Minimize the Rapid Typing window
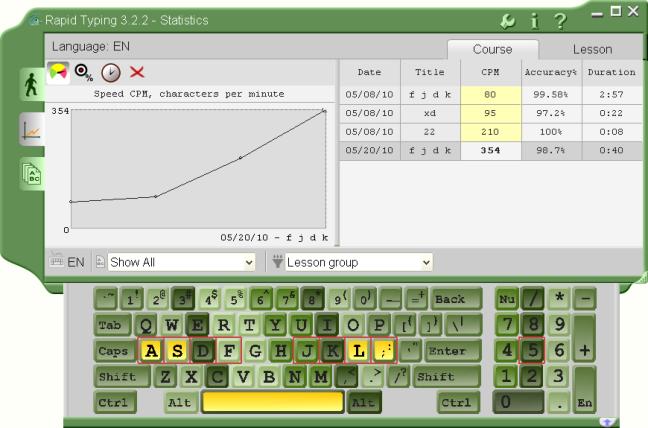Image resolution: width=648 pixels, height=428 pixels. tap(597, 12)
